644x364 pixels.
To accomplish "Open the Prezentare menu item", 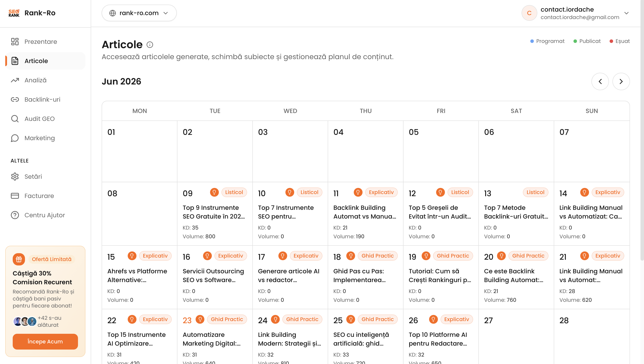I will click(45, 41).
